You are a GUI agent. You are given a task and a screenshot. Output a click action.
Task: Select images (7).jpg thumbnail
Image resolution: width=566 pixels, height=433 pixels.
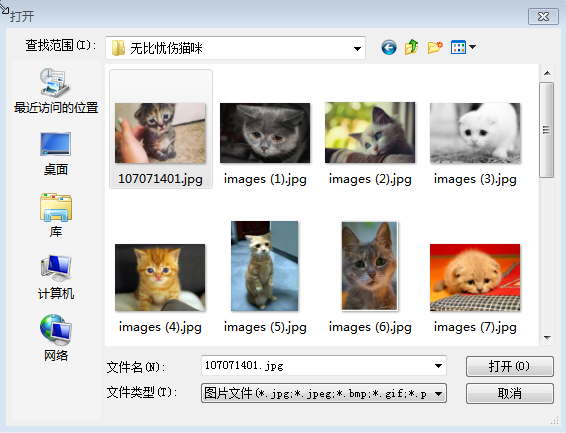[475, 277]
